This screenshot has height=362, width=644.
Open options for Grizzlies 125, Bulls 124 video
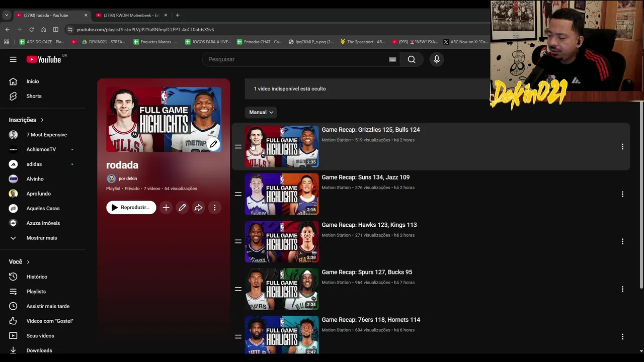[x=622, y=146]
